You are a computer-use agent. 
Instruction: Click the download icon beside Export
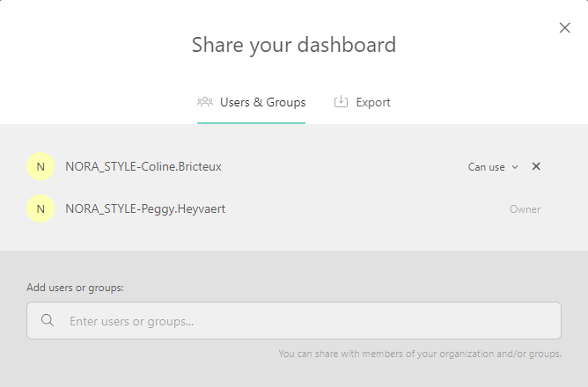point(341,102)
